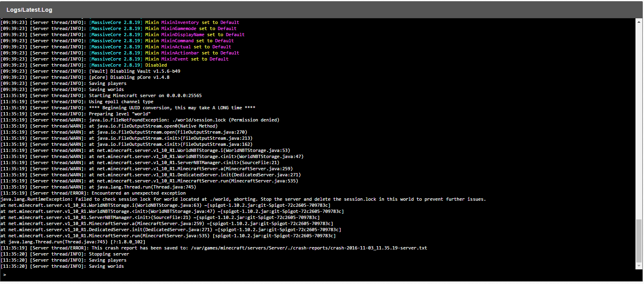
Task: Click the FileNotFoundException session.lock warning line
Action: pos(184,120)
